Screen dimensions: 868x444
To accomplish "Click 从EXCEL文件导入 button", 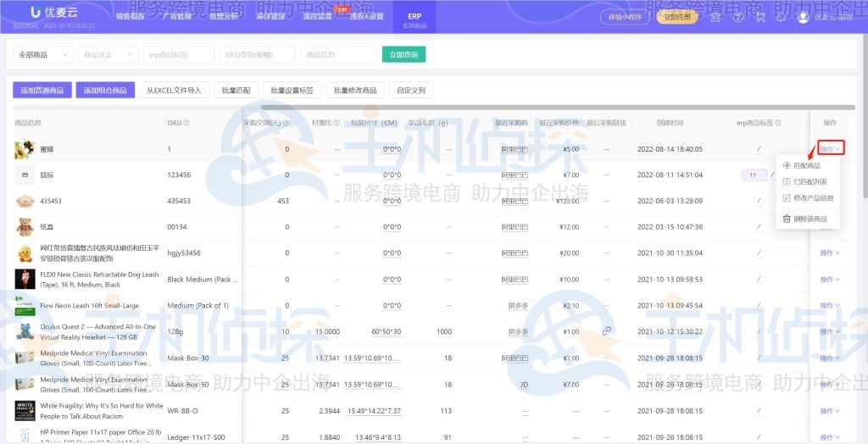I will point(174,90).
